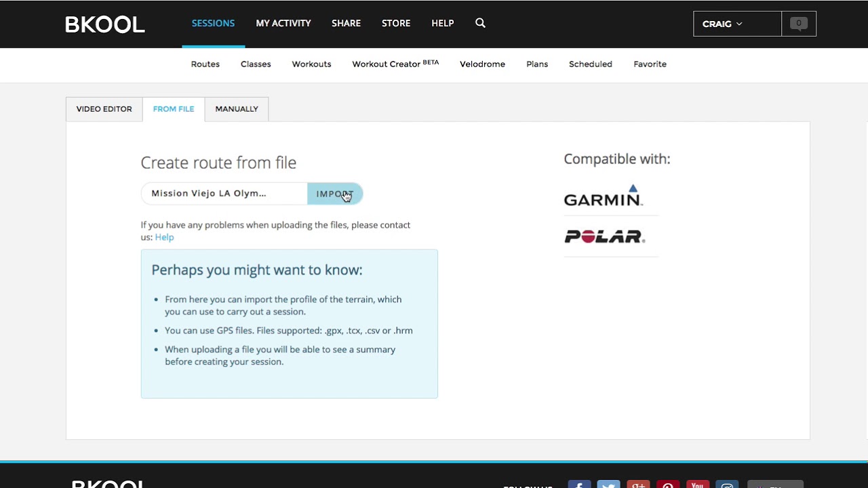Open BKOOL Facebook page icon
The width and height of the screenshot is (868, 488).
click(579, 484)
